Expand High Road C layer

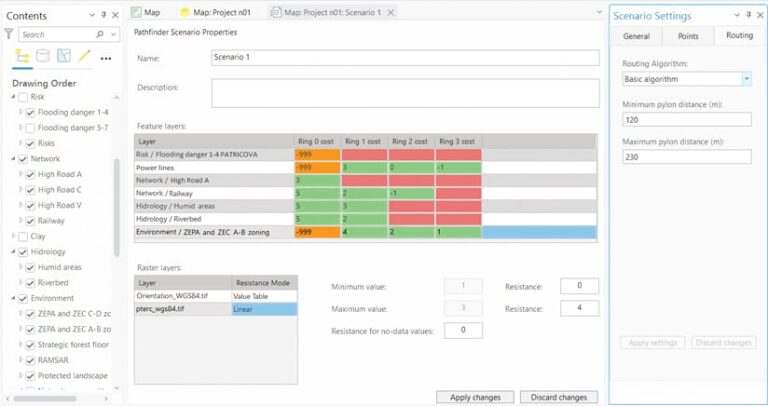click(x=21, y=190)
